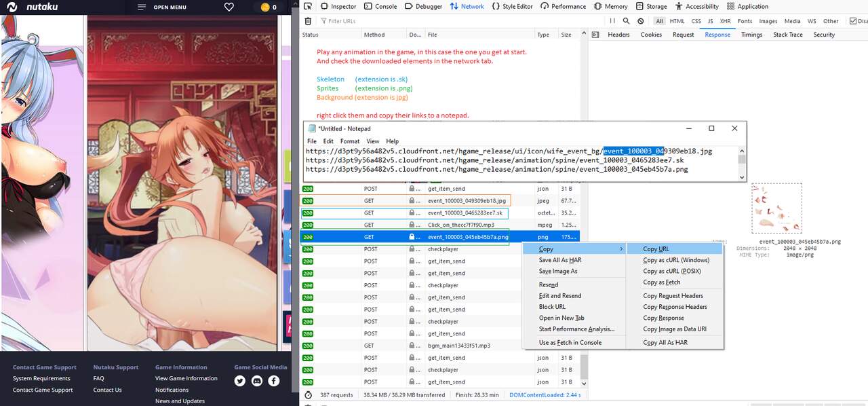Open the Headers tab in details pane
Viewport: 868px width, 406px height.
[618, 35]
